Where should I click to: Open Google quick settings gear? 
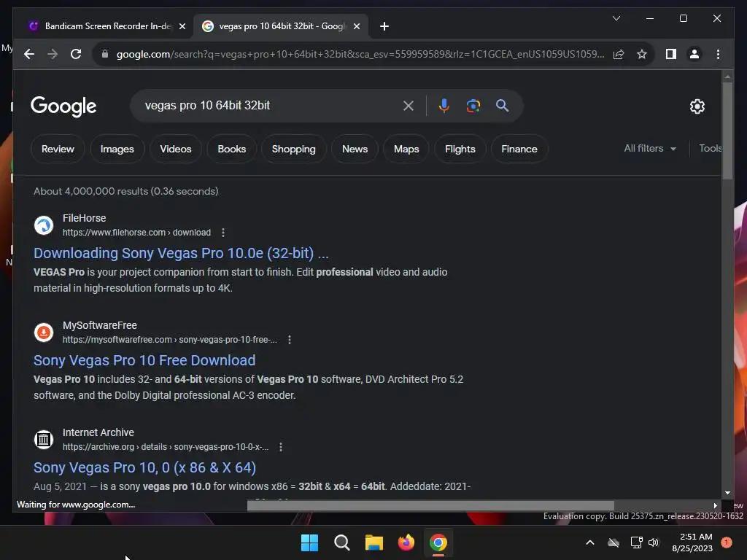click(697, 106)
